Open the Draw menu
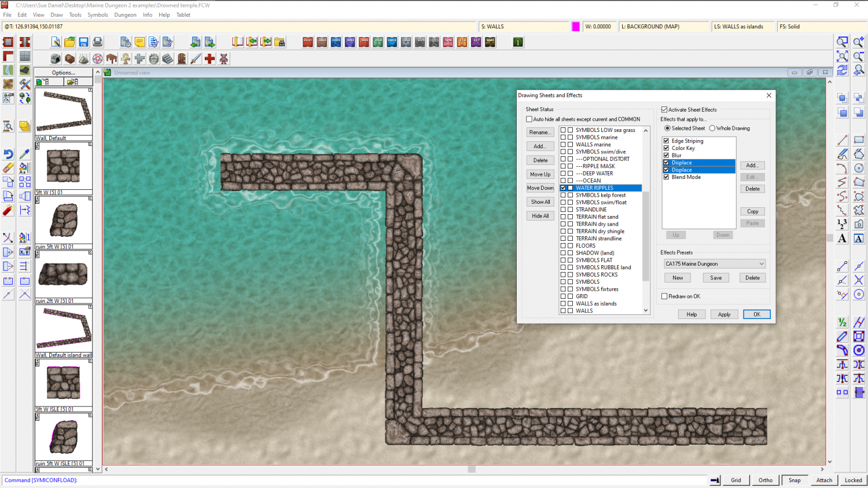This screenshot has width=868, height=488. tap(57, 15)
